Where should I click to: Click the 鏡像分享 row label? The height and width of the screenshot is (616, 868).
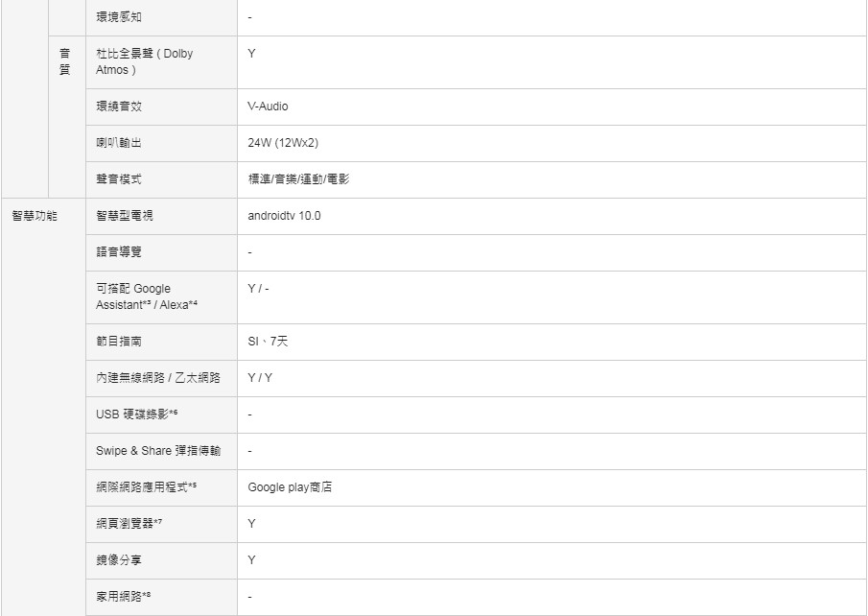(x=119, y=560)
